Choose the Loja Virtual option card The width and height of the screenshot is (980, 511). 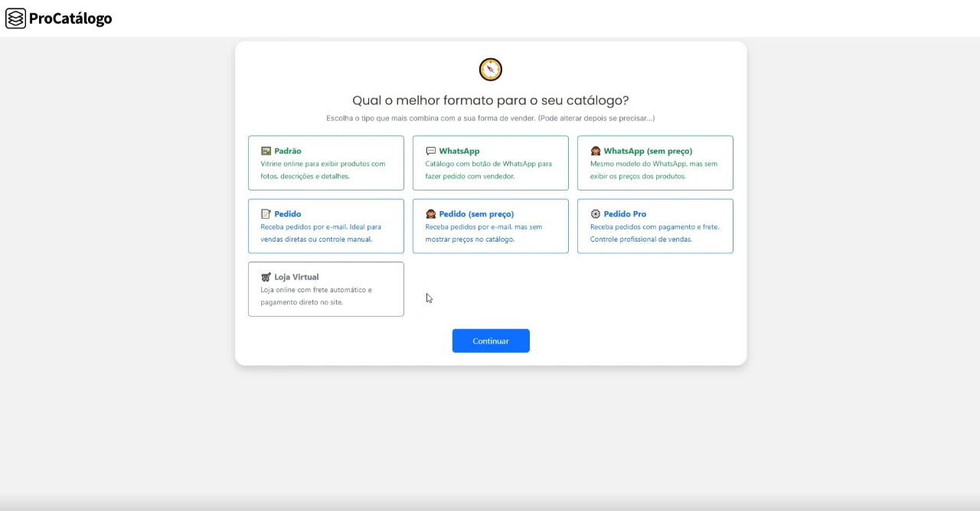pyautogui.click(x=326, y=289)
